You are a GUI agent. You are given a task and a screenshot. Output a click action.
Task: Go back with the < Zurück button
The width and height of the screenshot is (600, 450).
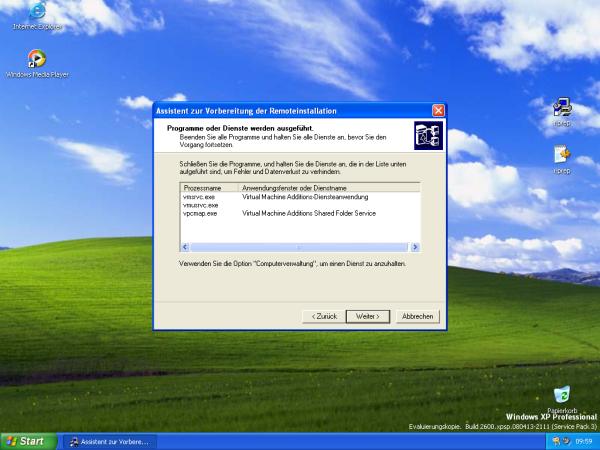click(x=324, y=316)
